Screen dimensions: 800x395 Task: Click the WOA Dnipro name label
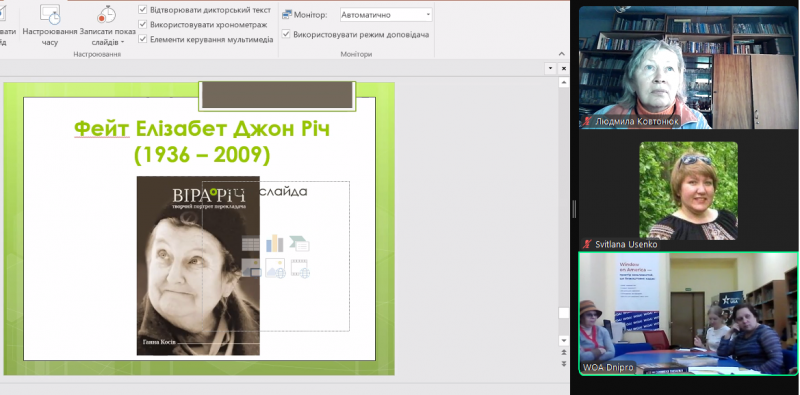coord(609,367)
